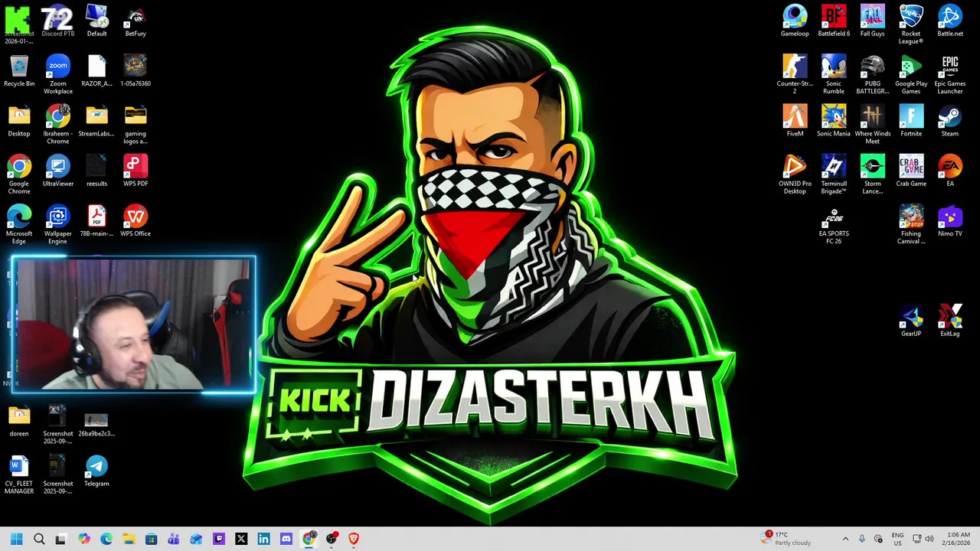Open Nimo TV desktop shortcut

pyautogui.click(x=950, y=221)
